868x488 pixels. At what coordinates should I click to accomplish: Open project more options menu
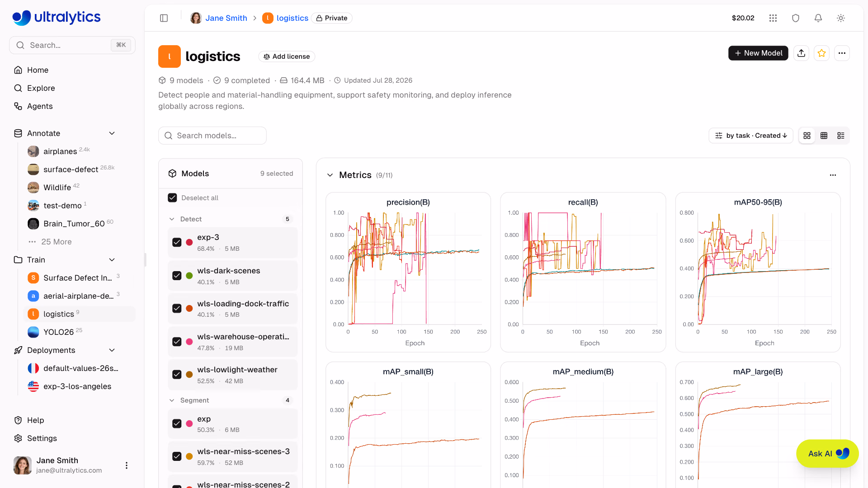click(842, 53)
